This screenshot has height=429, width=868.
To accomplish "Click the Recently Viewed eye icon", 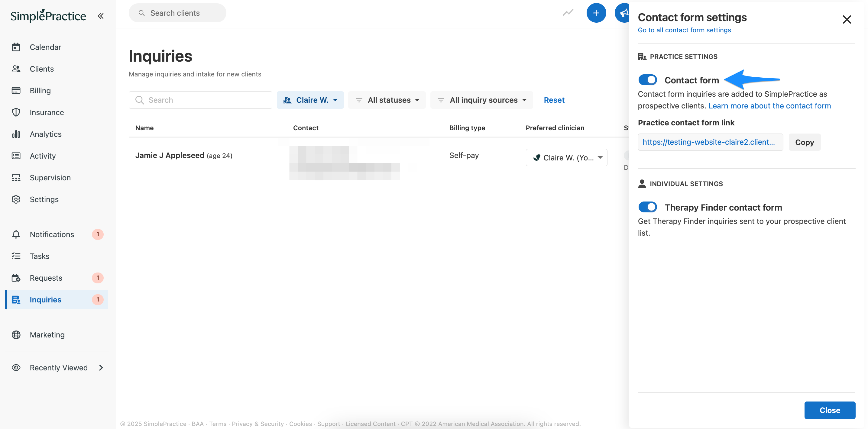I will click(x=16, y=367).
